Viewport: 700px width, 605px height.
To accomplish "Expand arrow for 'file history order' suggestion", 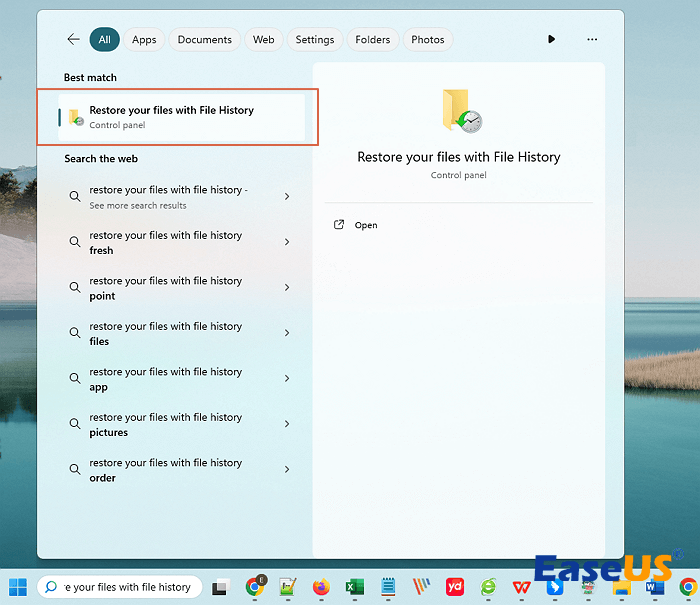I will tap(287, 470).
